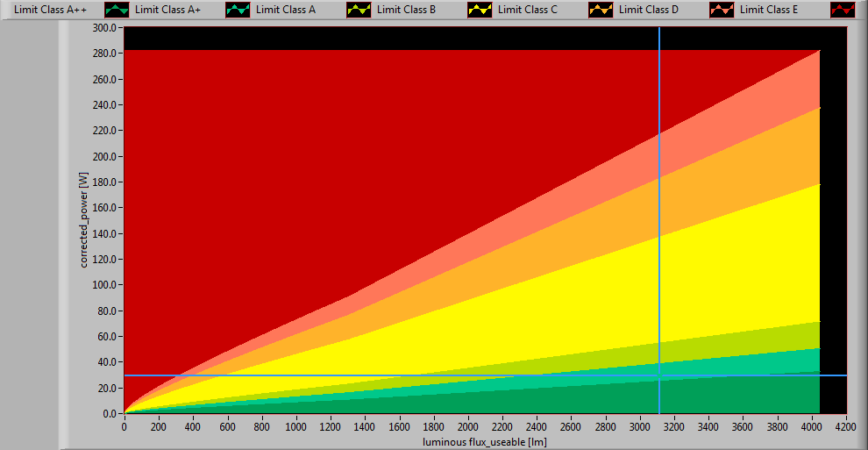868x450 pixels.
Task: Click the 300.0 maximum value on y-axis
Action: [x=104, y=28]
